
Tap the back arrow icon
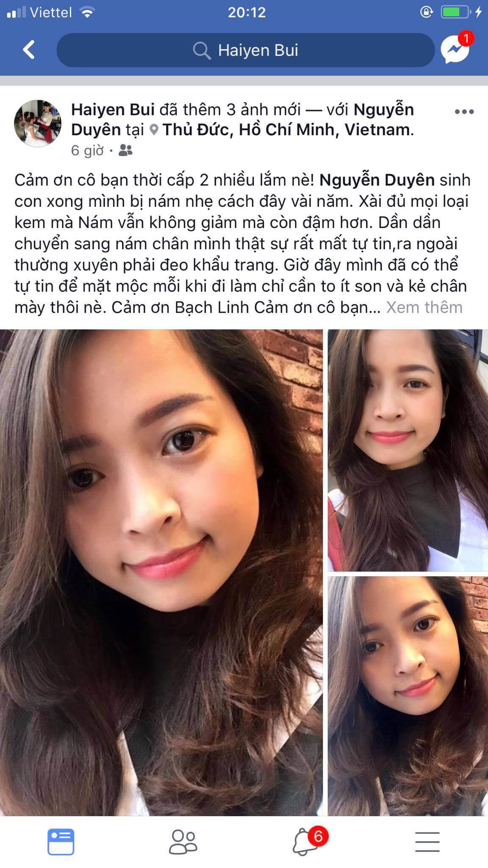click(29, 50)
